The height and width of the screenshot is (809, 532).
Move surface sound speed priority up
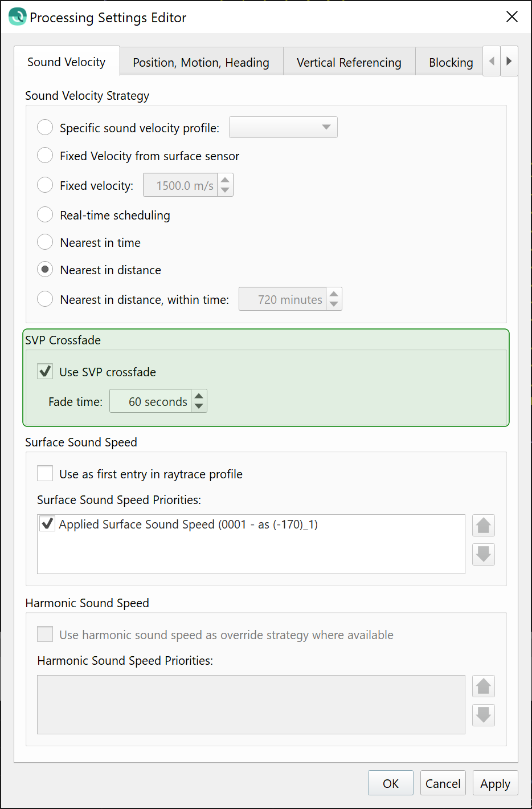click(x=483, y=525)
